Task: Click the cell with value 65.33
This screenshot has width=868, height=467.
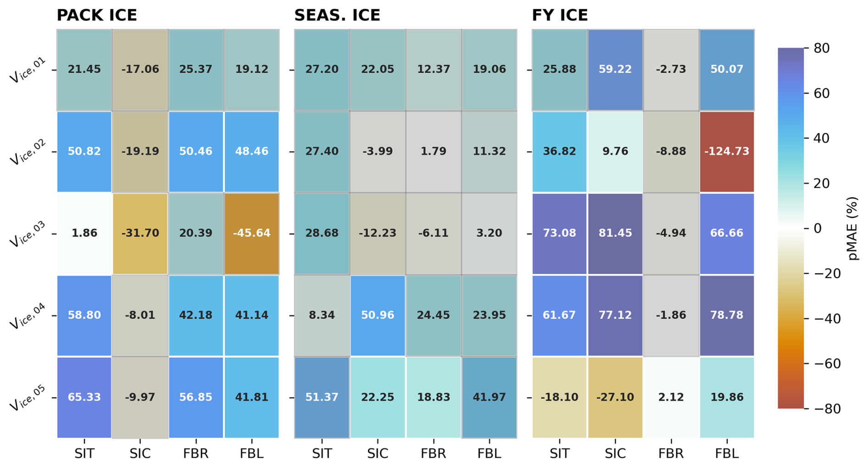Action: coord(84,397)
